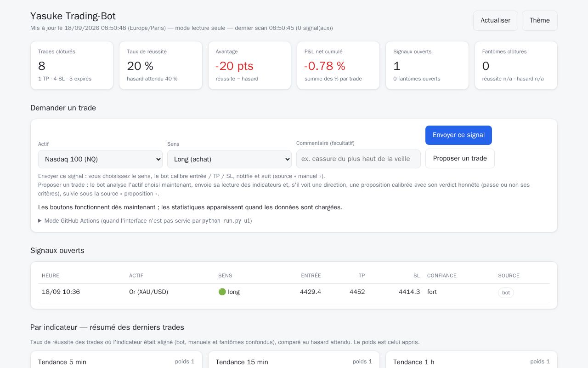Click the Actualiser button

(x=495, y=21)
